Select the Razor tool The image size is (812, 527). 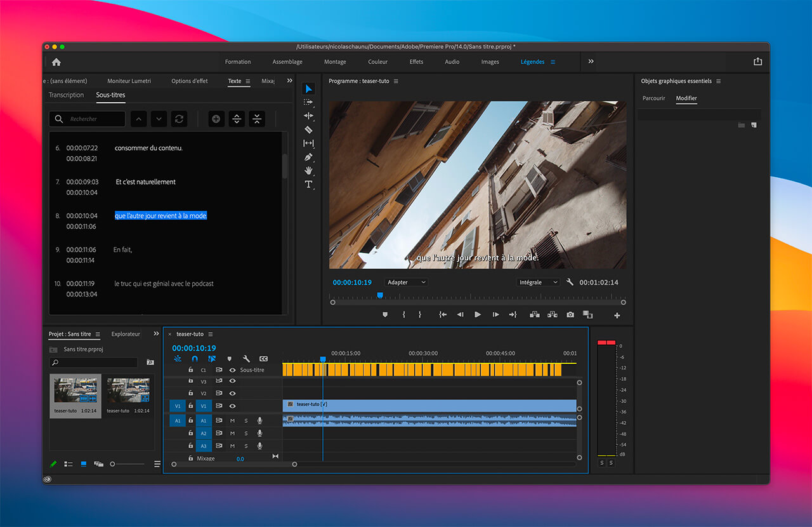pos(308,130)
